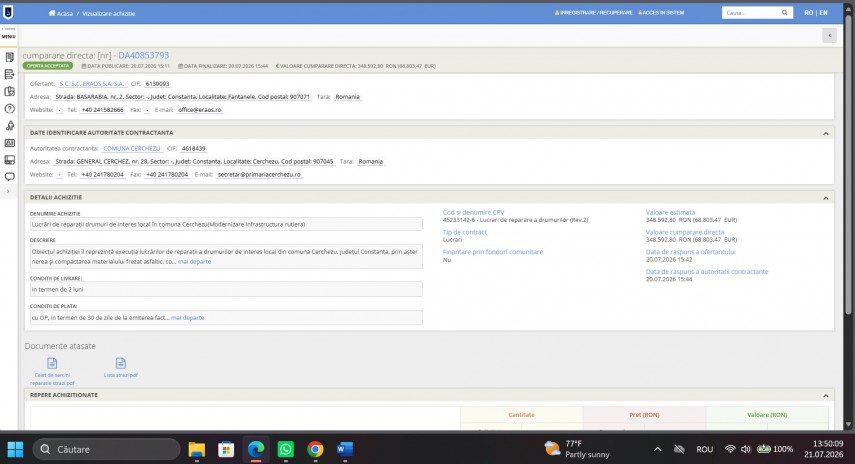Open the Acces in Sistem menu item

click(x=661, y=13)
